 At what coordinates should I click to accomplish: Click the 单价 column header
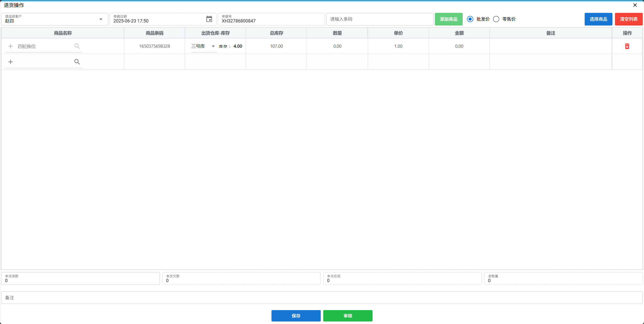click(398, 33)
